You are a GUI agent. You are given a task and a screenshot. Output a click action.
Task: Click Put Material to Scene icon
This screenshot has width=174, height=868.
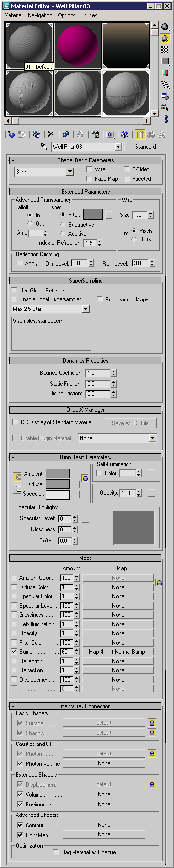22,134
